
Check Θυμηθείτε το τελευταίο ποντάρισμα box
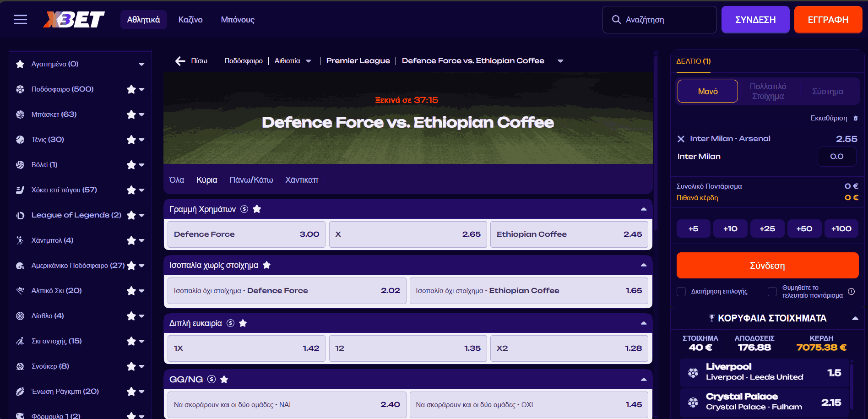pyautogui.click(x=772, y=292)
